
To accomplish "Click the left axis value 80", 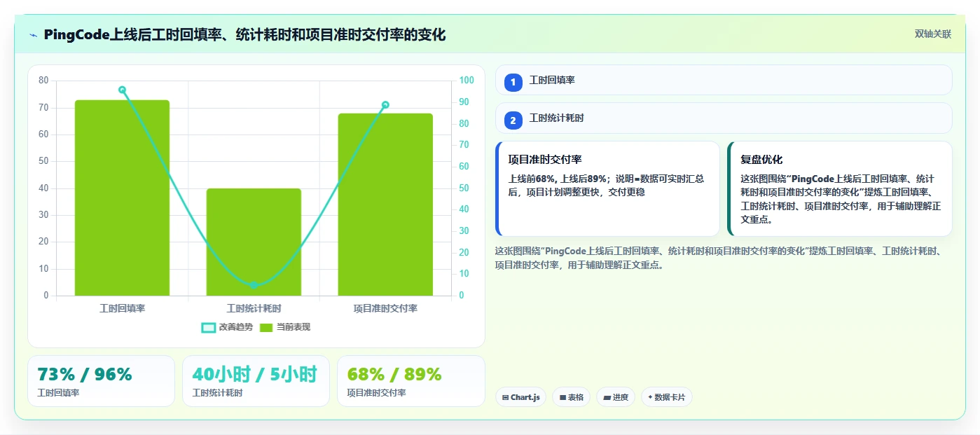I will pyautogui.click(x=43, y=81).
